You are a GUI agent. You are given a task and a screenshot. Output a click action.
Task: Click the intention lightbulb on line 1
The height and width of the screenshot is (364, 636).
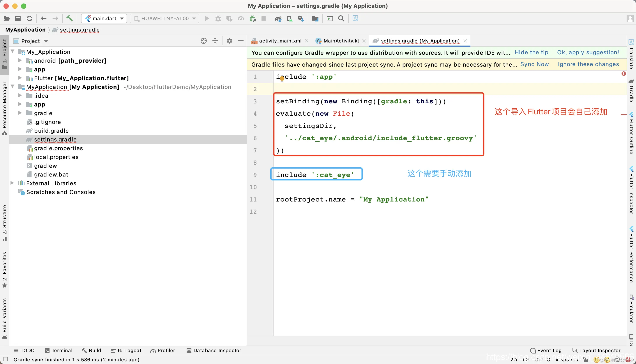point(282,79)
